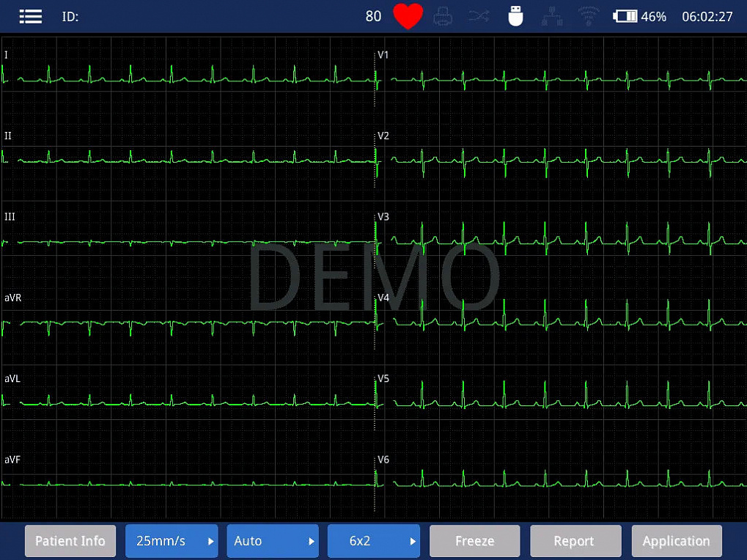Click the red heart rate icon
Screen dimensions: 747x560
tap(408, 15)
